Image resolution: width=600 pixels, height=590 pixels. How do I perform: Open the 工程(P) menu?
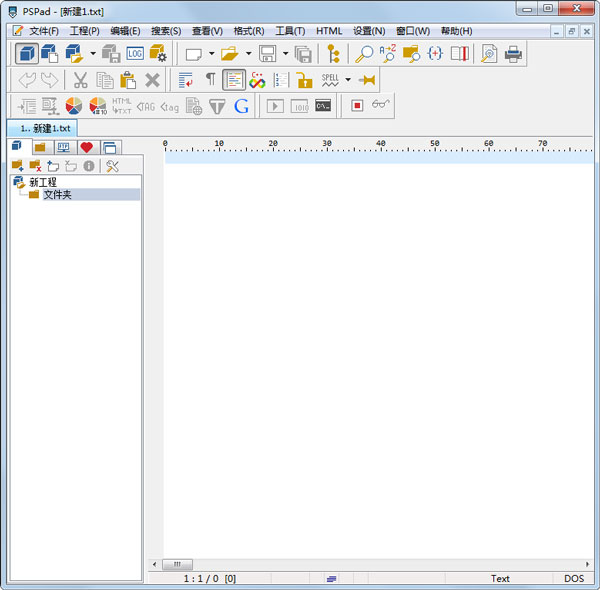(85, 31)
